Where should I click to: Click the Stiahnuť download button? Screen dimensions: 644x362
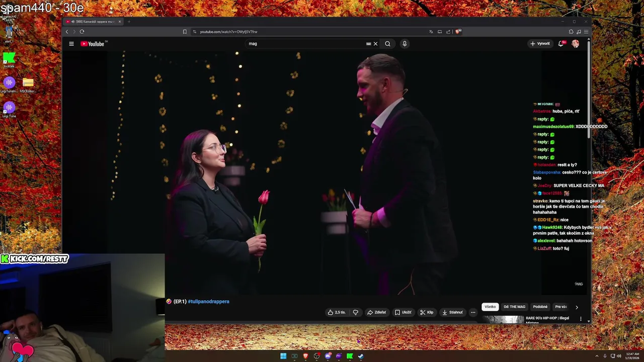click(452, 312)
